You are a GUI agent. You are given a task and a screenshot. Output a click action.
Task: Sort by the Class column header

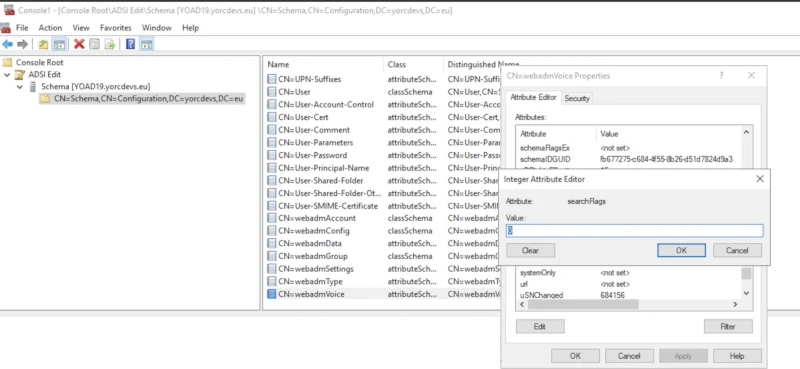coord(396,64)
